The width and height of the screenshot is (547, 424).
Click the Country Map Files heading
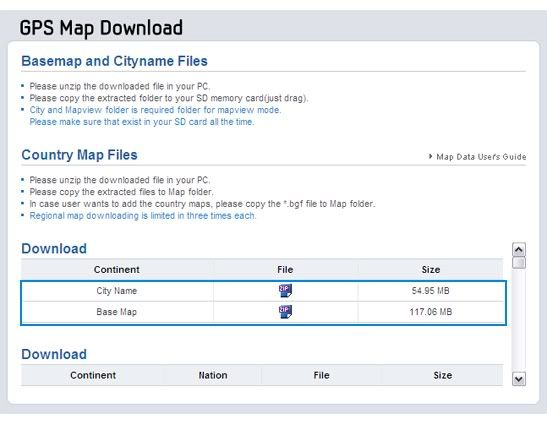(80, 155)
